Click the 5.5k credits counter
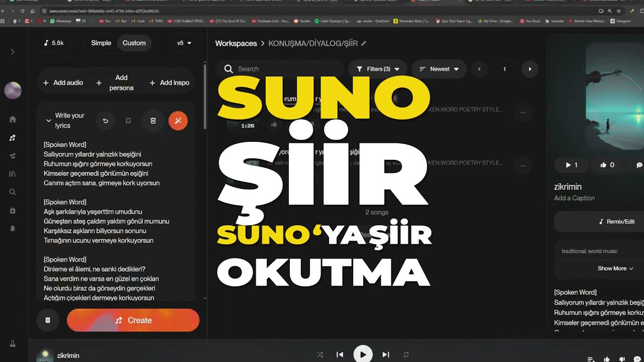 pyautogui.click(x=53, y=43)
